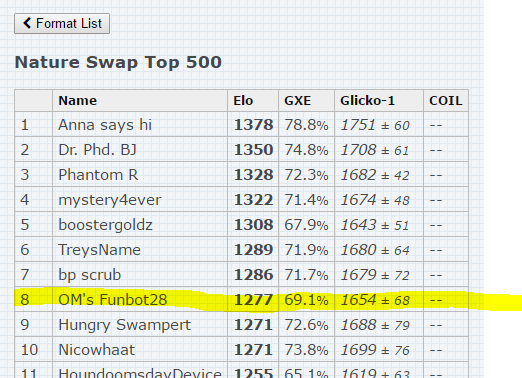Click Glicko-1 value 1751 ± 60
Screen dimensions: 522x378
point(375,125)
